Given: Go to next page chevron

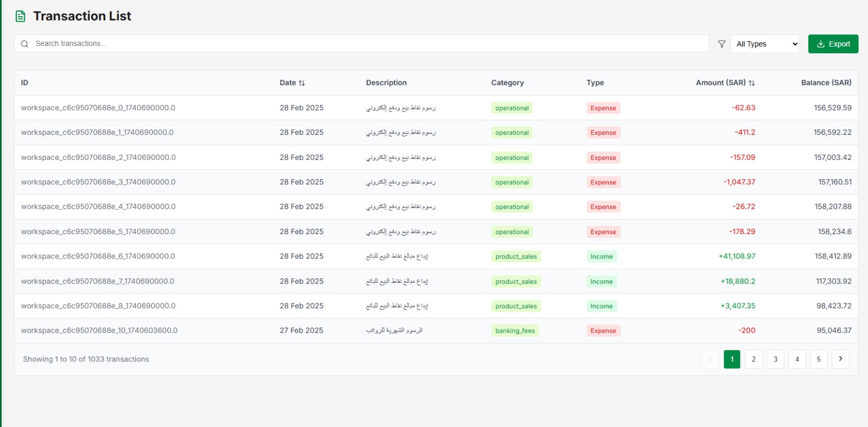Looking at the screenshot, I should tap(840, 359).
